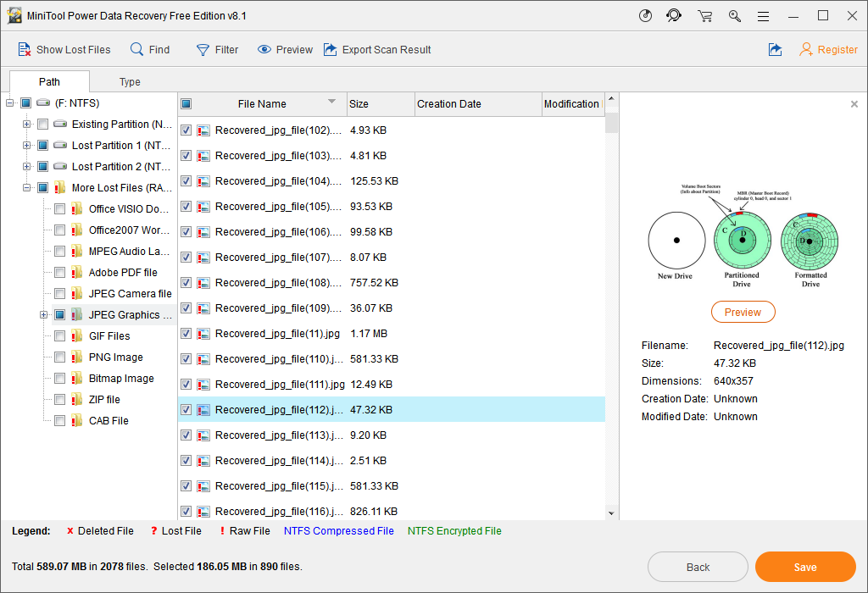Expand the Lost Partition 1 node
868x593 pixels.
coord(26,145)
